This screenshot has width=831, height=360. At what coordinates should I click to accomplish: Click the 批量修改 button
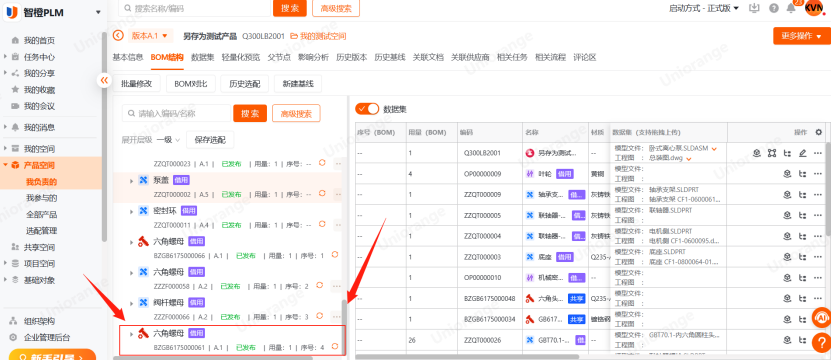click(137, 84)
